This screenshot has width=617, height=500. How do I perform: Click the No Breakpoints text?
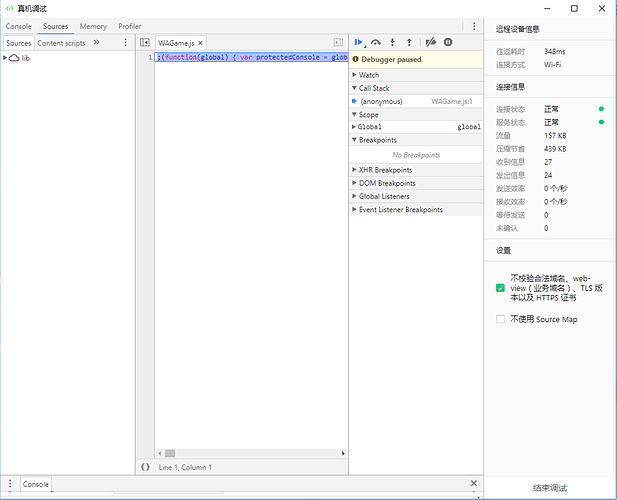point(416,155)
